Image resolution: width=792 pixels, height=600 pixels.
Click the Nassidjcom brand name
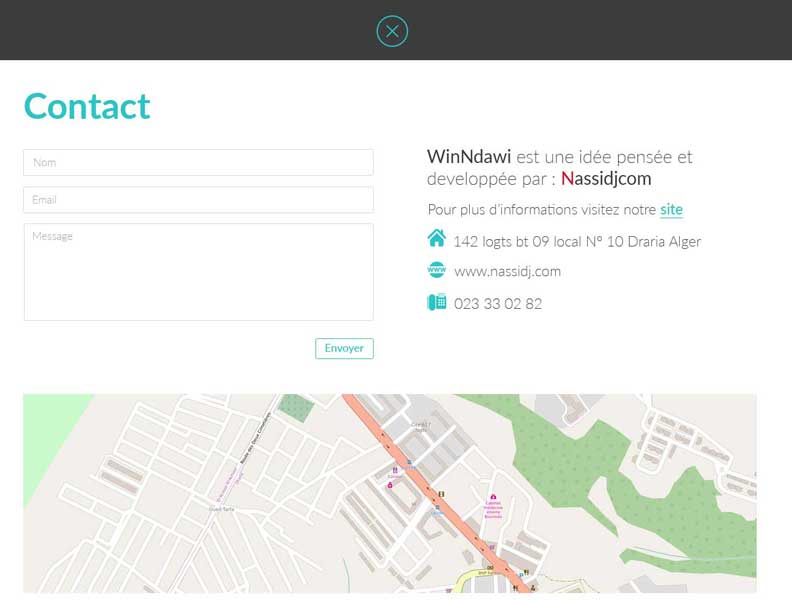pyautogui.click(x=606, y=179)
